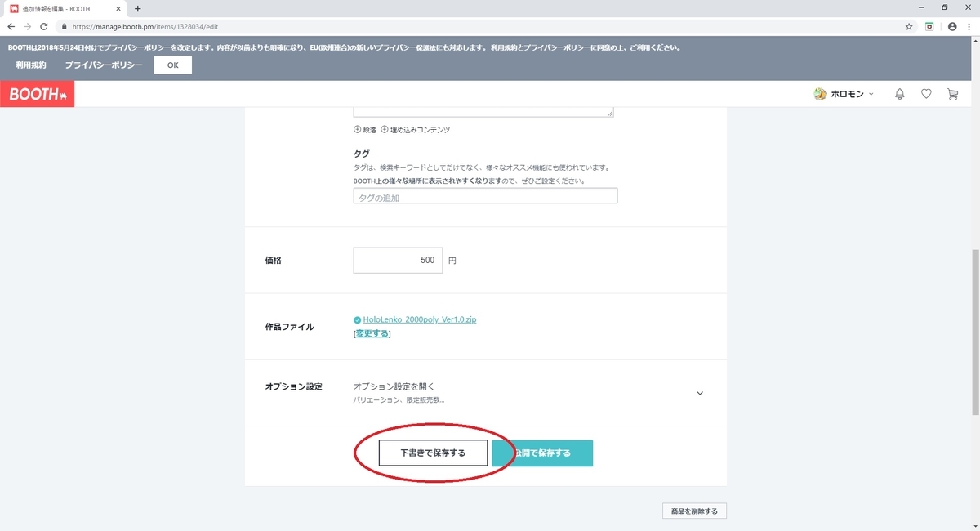Open the ホロモン account dropdown
The width and height of the screenshot is (980, 531).
(x=847, y=93)
